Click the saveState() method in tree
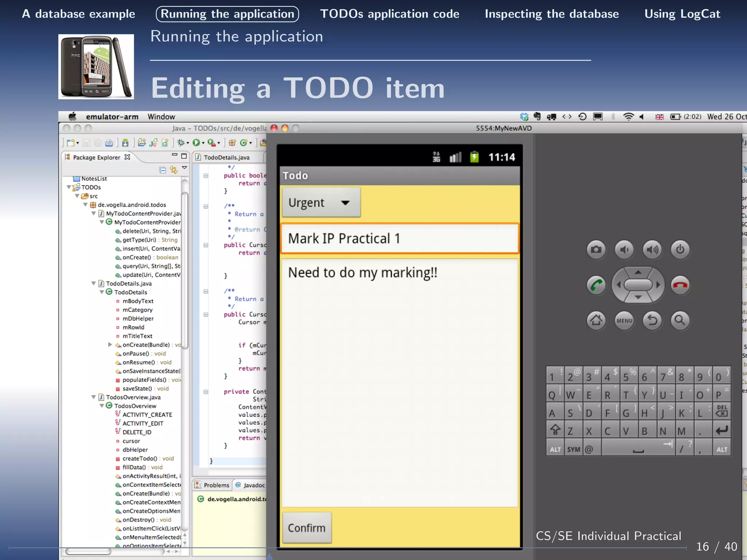The width and height of the screenshot is (747, 560). pos(142,388)
